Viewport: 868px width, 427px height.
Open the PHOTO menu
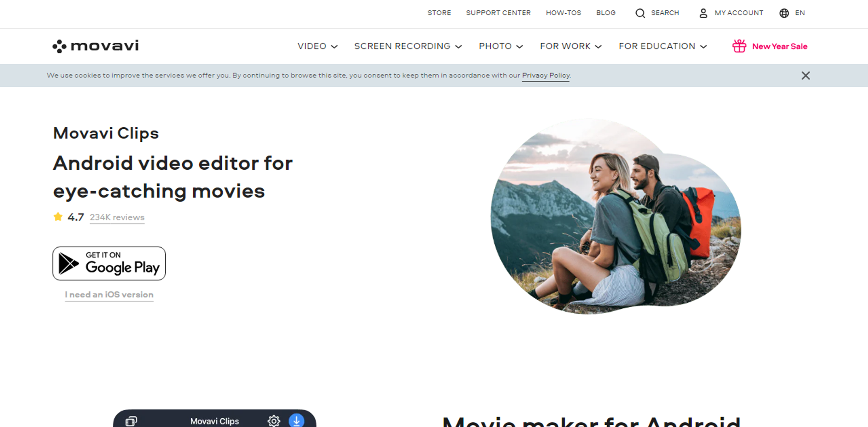495,46
